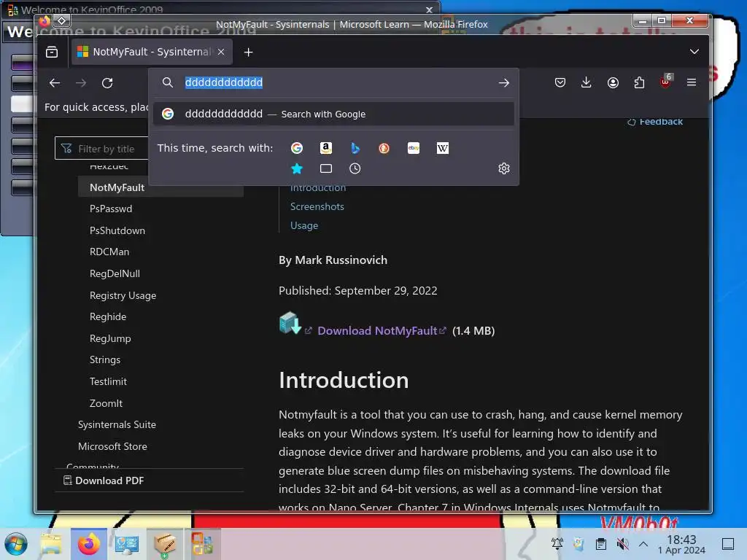Jump to the Usage section link
This screenshot has height=560, width=747.
click(304, 226)
